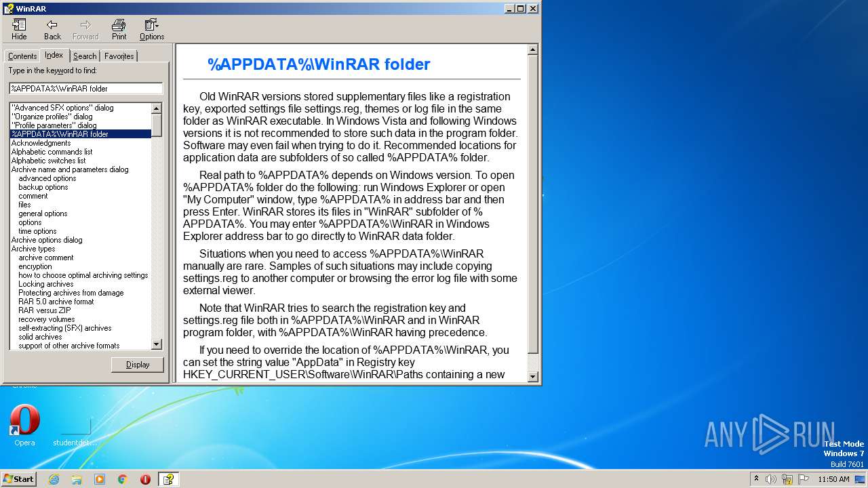This screenshot has width=868, height=488.
Task: Select RAR versus ZIP entry
Action: (45, 310)
